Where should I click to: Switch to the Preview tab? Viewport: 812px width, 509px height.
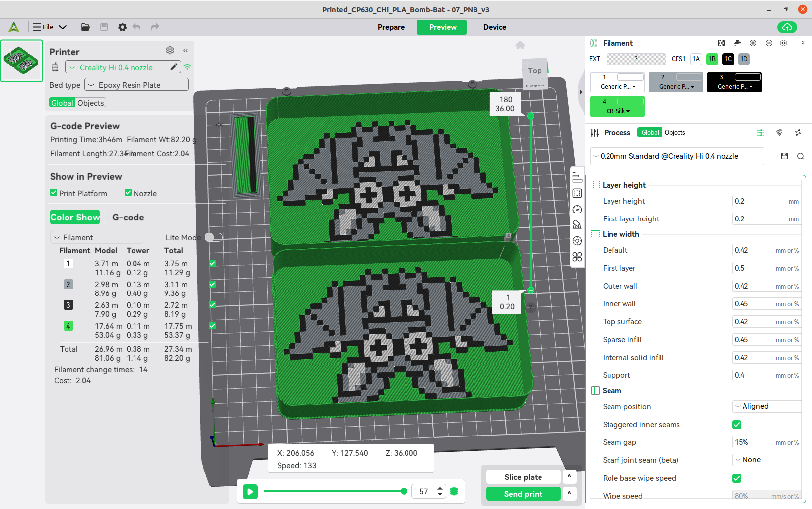(442, 27)
